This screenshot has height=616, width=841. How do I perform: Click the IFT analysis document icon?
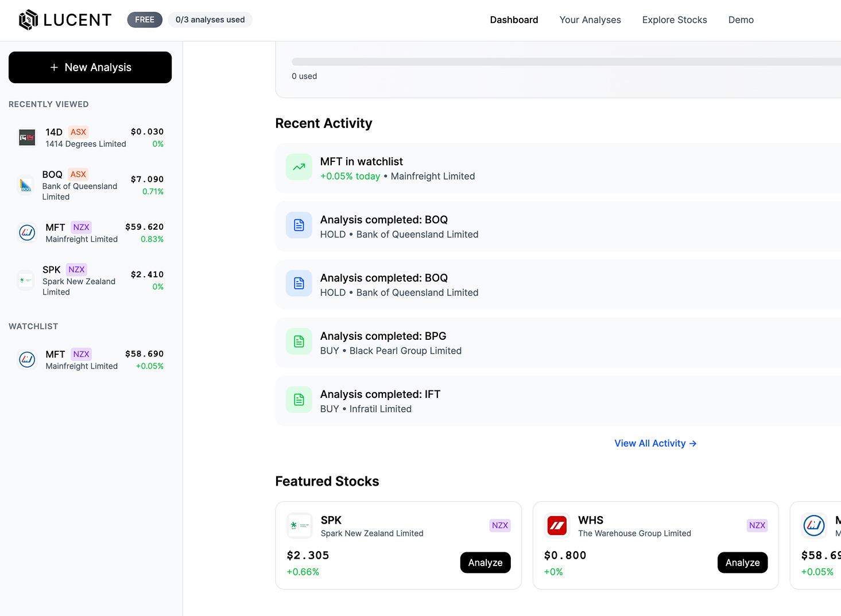click(x=299, y=400)
